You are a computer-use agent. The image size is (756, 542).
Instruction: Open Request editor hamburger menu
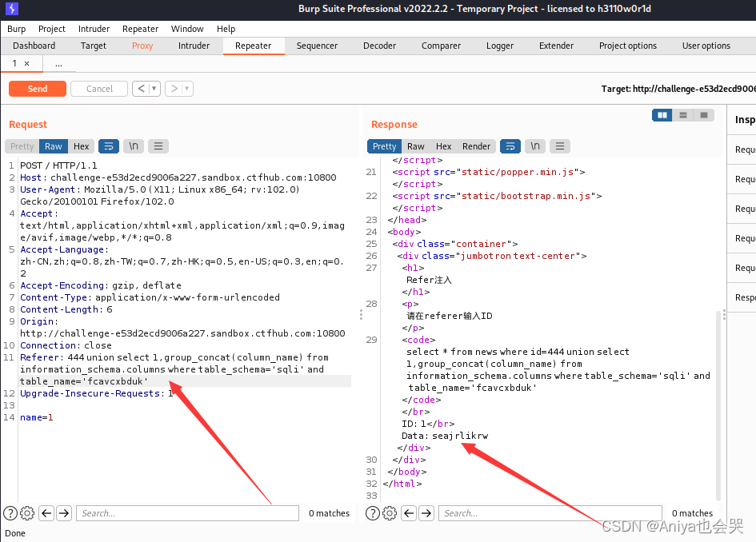[158, 146]
